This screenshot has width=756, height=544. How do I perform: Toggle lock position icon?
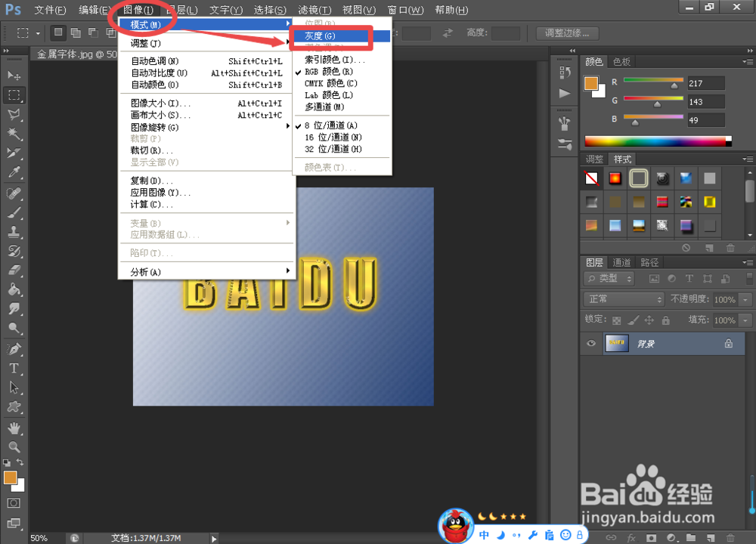pos(649,320)
